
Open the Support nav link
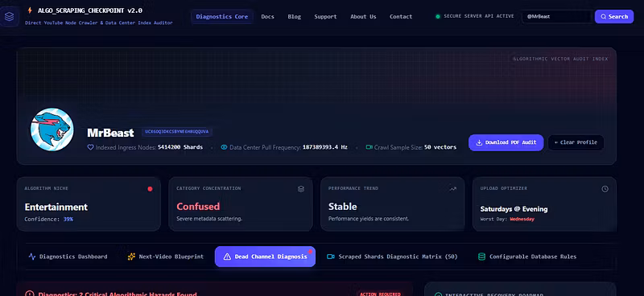tap(325, 17)
